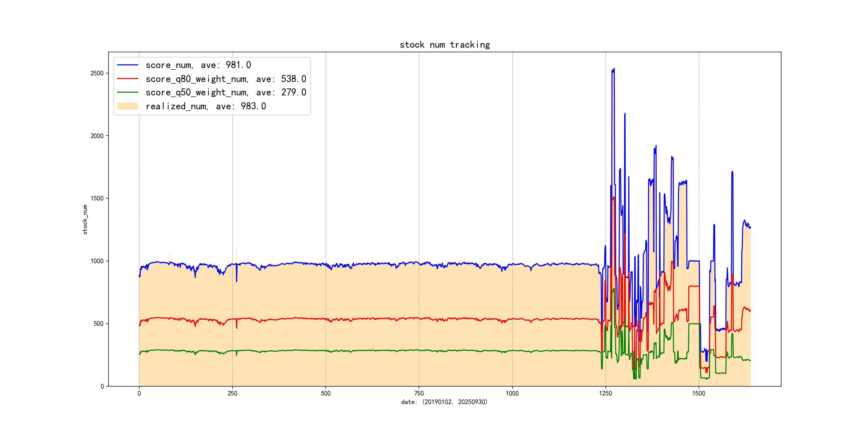
Task: Click the 2500 y-axis tick label
Action: [x=97, y=73]
